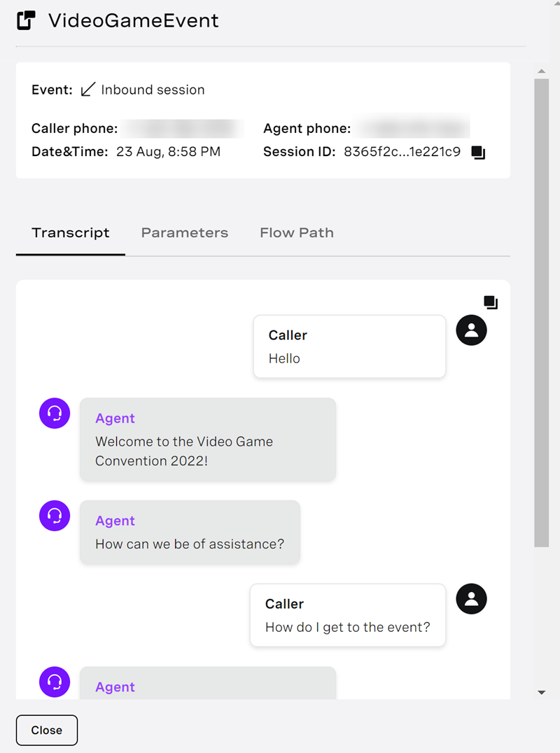
Task: Copy the Session ID value
Action: 478,153
